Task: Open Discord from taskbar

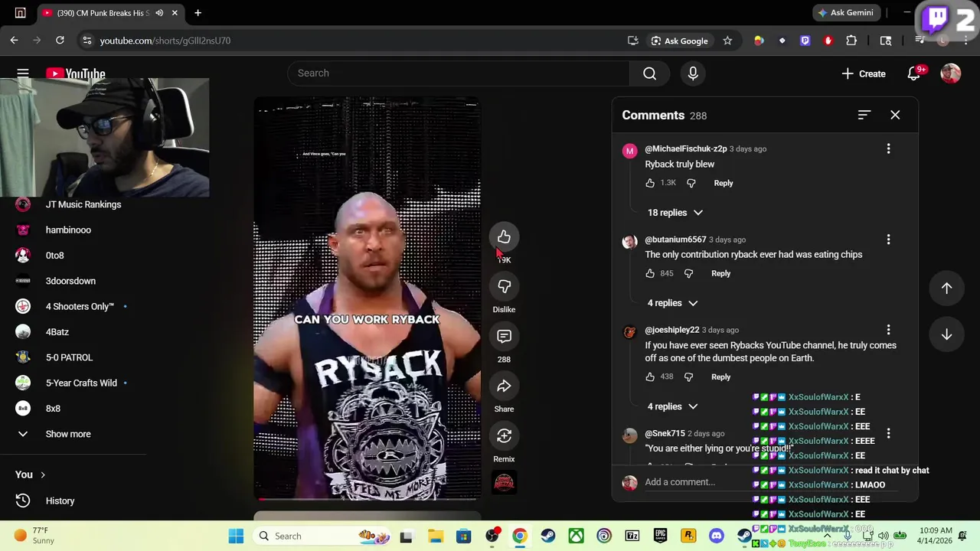Action: pos(717,536)
